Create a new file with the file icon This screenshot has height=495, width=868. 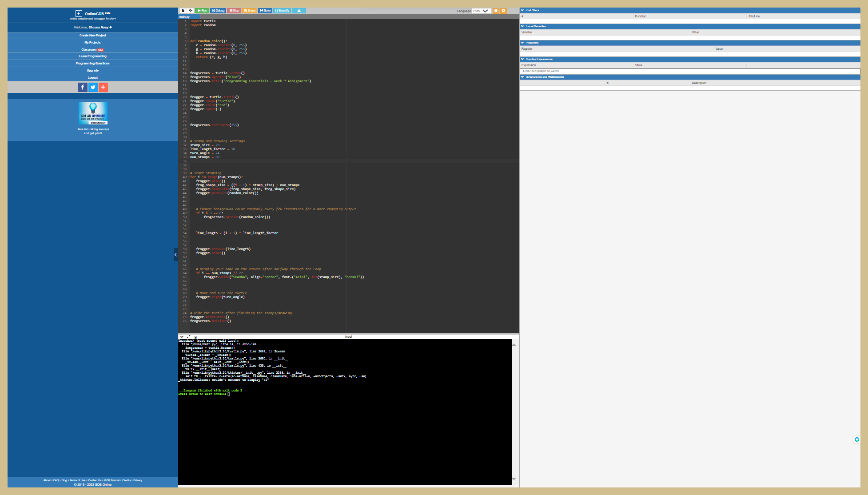pos(183,11)
